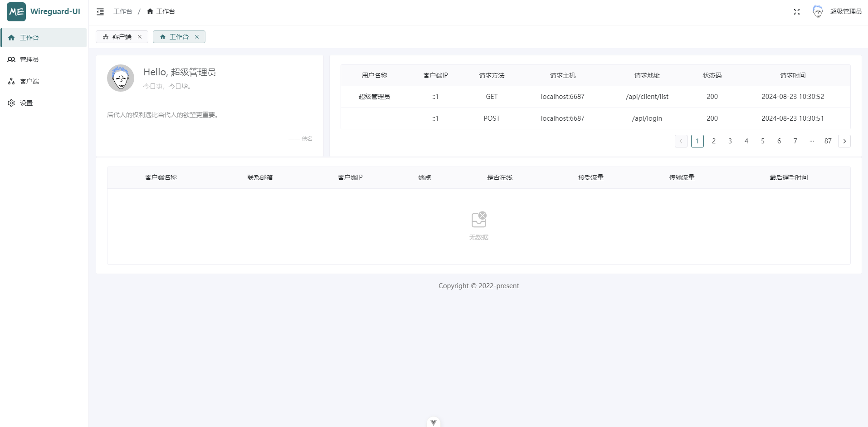Click the home icon in the breadcrumb

pyautogui.click(x=150, y=12)
